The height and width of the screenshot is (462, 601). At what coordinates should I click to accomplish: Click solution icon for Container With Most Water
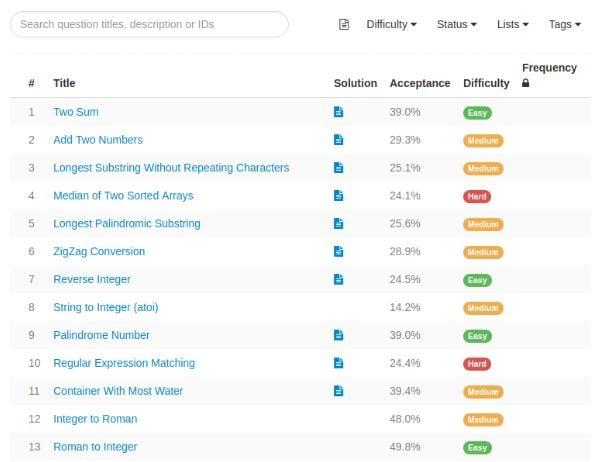pyautogui.click(x=338, y=391)
